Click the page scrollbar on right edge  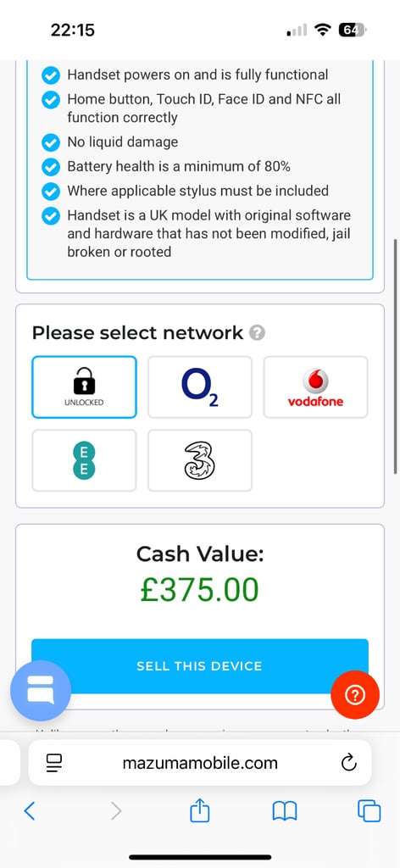click(x=395, y=356)
